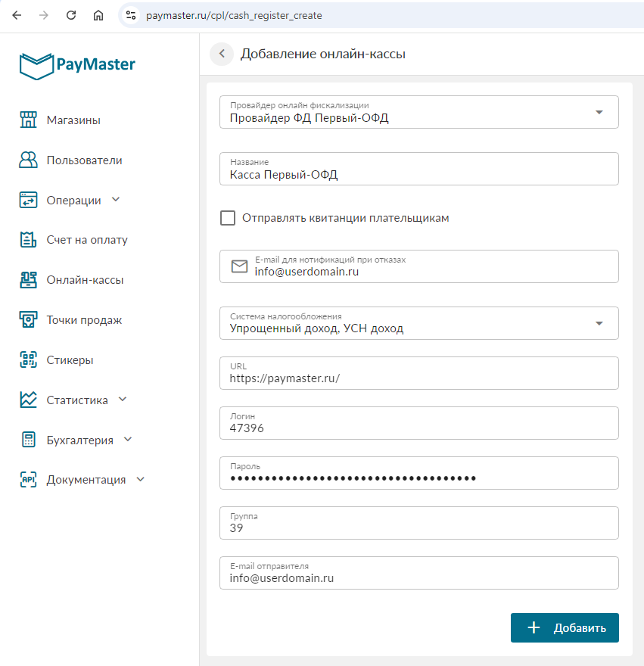Viewport: 644px width, 666px height.
Task: Expand the Операции submenu chevron
Action: click(116, 199)
